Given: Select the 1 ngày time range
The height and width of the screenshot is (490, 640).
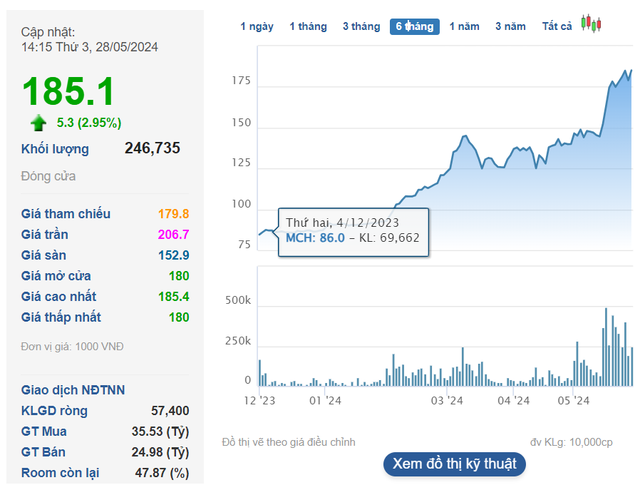Looking at the screenshot, I should tap(257, 27).
